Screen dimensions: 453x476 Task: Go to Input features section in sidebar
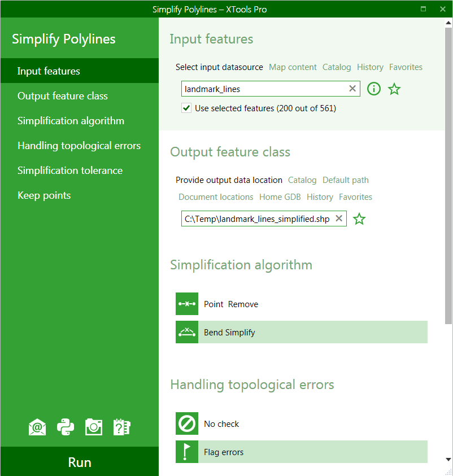[x=80, y=71]
